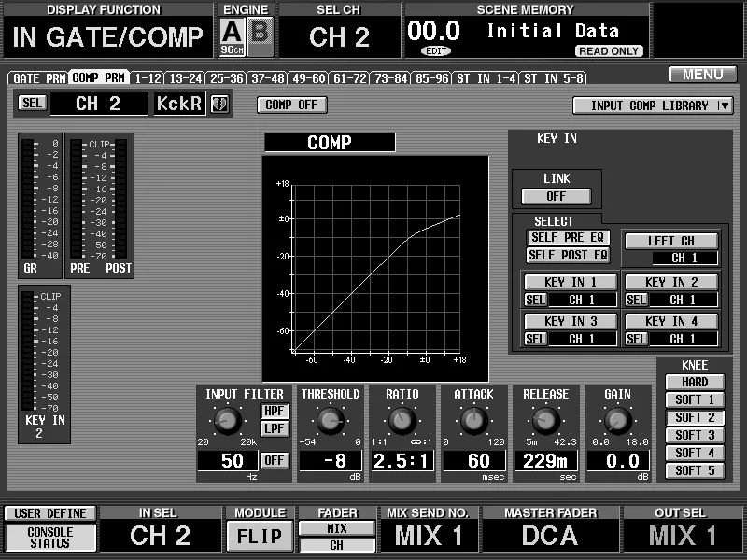747x560 pixels.
Task: Open the ST IN 5-8 tab
Action: (x=553, y=78)
